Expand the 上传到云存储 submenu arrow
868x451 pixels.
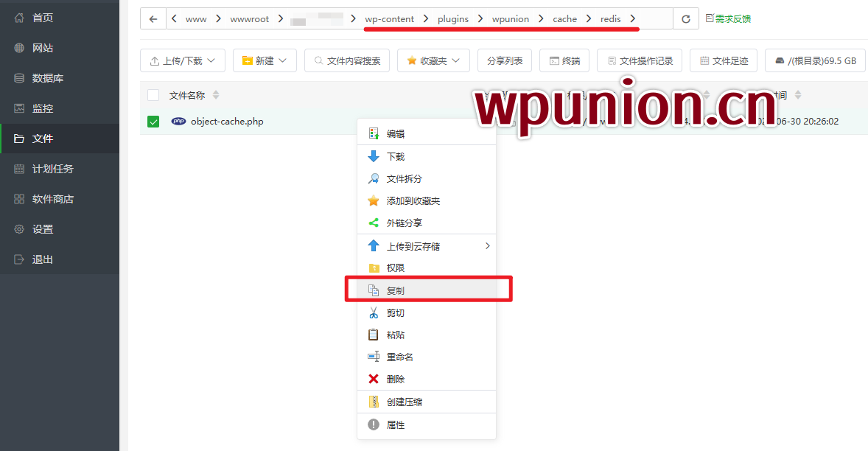tap(487, 245)
